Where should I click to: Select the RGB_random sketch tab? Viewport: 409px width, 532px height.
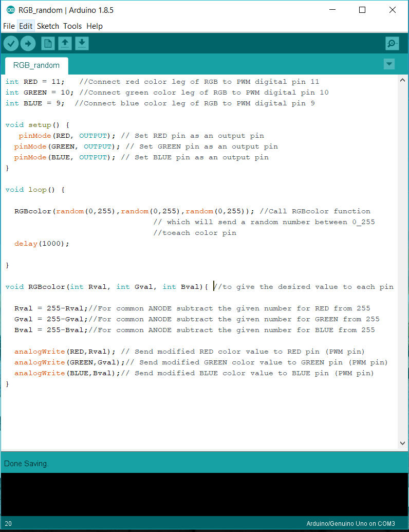pos(36,65)
